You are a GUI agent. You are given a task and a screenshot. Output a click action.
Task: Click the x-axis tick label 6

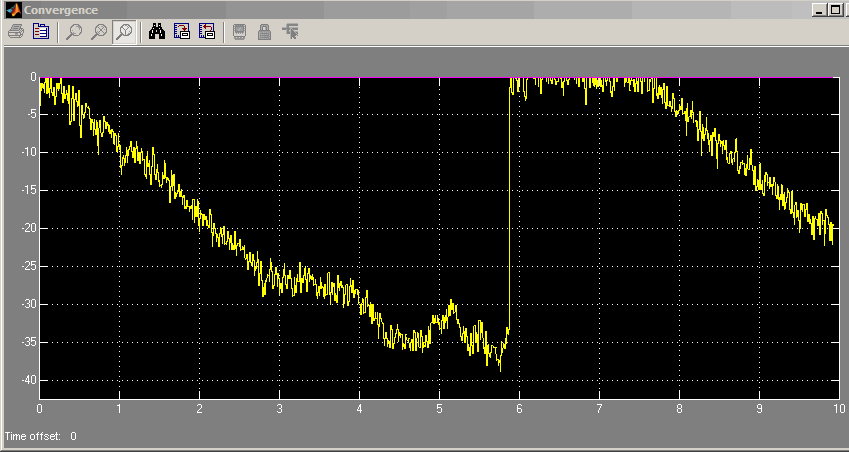[519, 409]
